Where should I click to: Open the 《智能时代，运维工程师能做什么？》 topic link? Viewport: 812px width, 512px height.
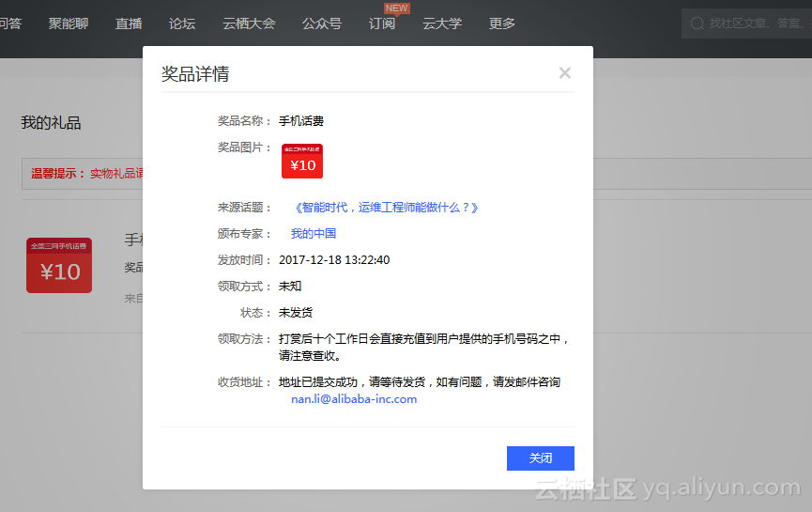pyautogui.click(x=386, y=208)
